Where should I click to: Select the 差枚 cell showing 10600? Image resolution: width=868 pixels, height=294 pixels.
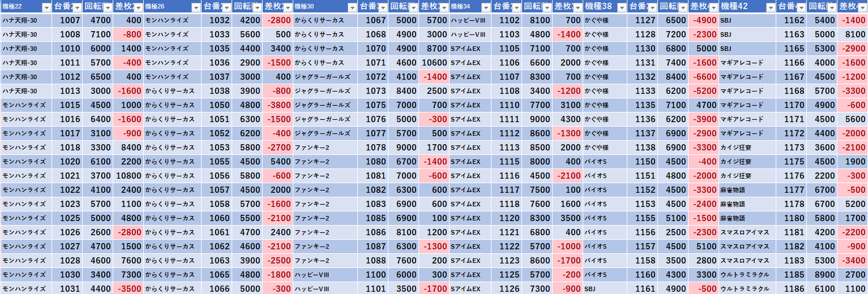[434, 63]
